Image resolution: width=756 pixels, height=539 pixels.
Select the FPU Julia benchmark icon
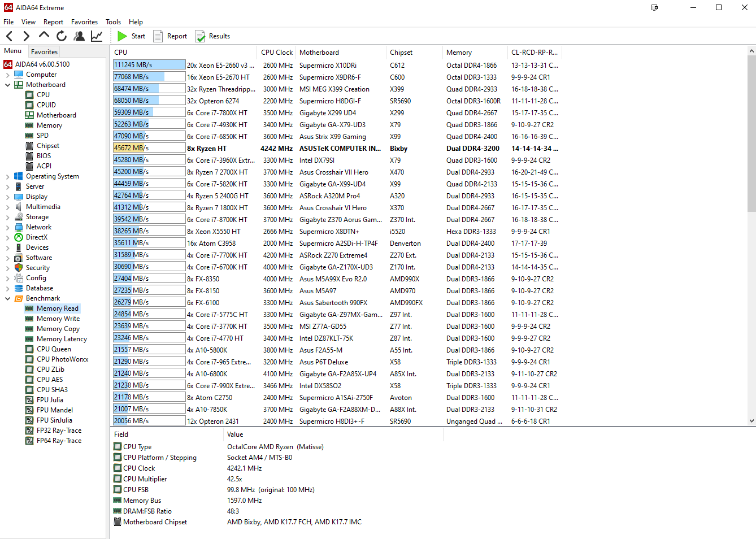click(29, 400)
